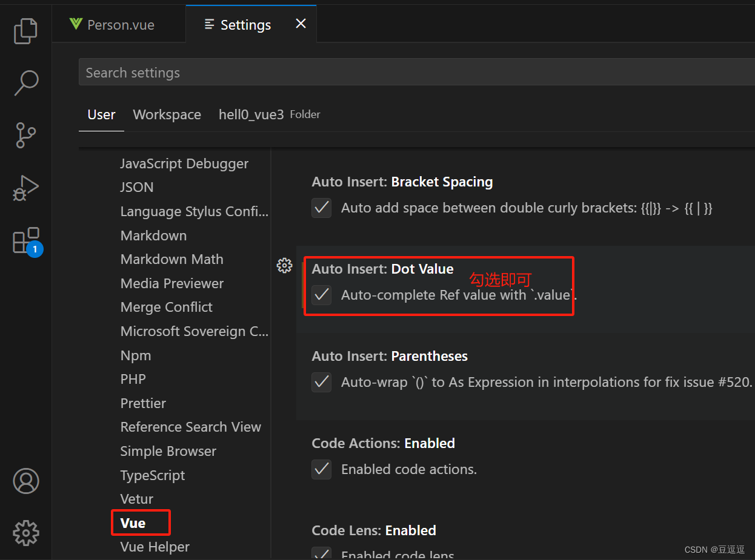Click the Auto Insert: Bracket Spacing title

[x=402, y=182]
